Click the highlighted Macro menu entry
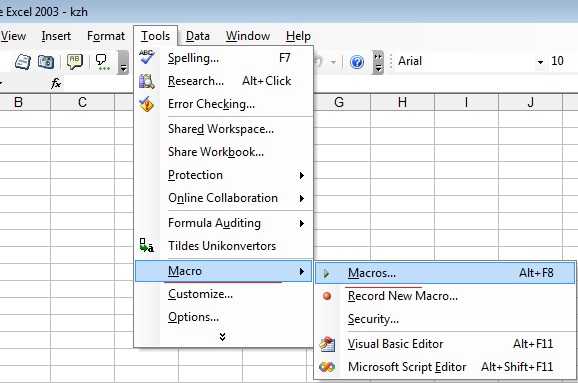578x383 pixels. (x=224, y=271)
